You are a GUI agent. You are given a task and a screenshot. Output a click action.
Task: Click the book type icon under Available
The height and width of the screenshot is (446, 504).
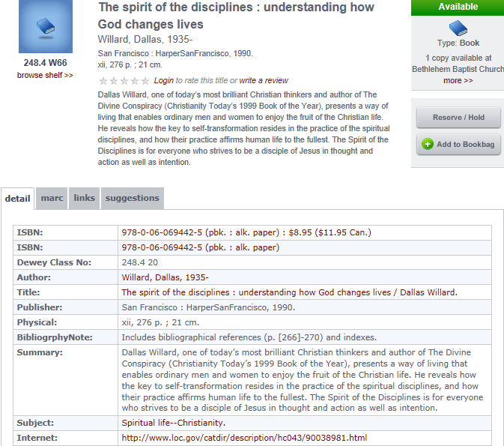(x=458, y=28)
